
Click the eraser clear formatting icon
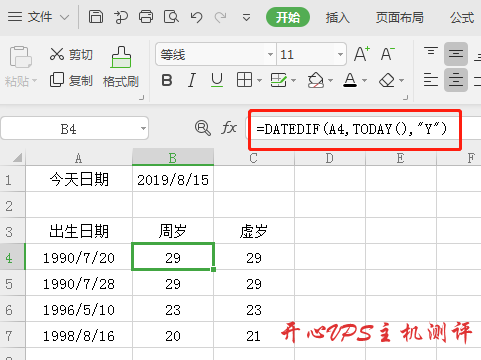[x=387, y=80]
